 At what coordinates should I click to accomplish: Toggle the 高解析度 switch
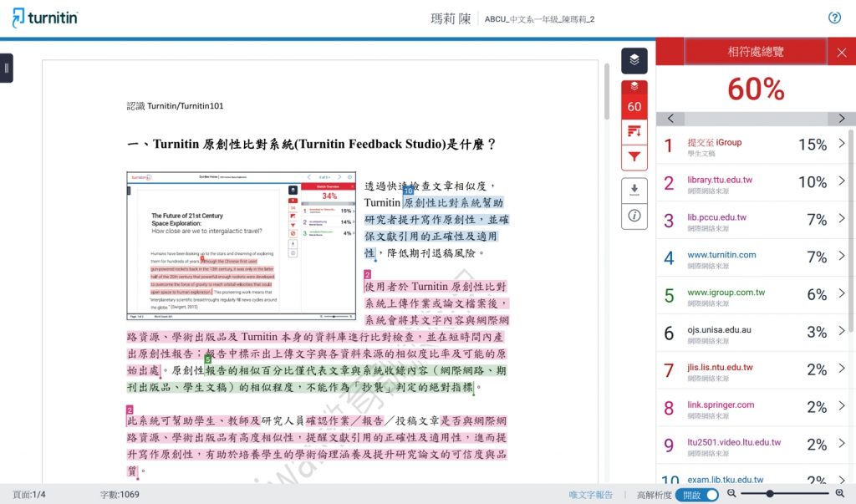point(696,495)
